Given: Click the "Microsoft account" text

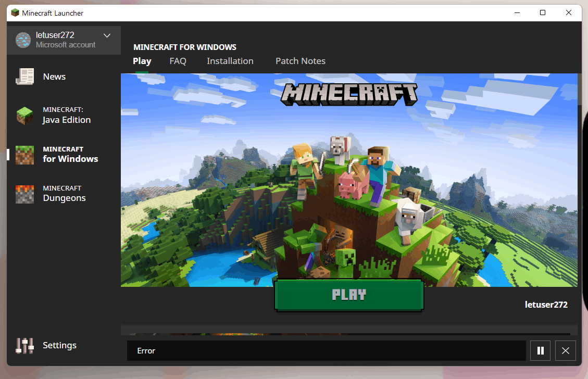Looking at the screenshot, I should pos(66,45).
